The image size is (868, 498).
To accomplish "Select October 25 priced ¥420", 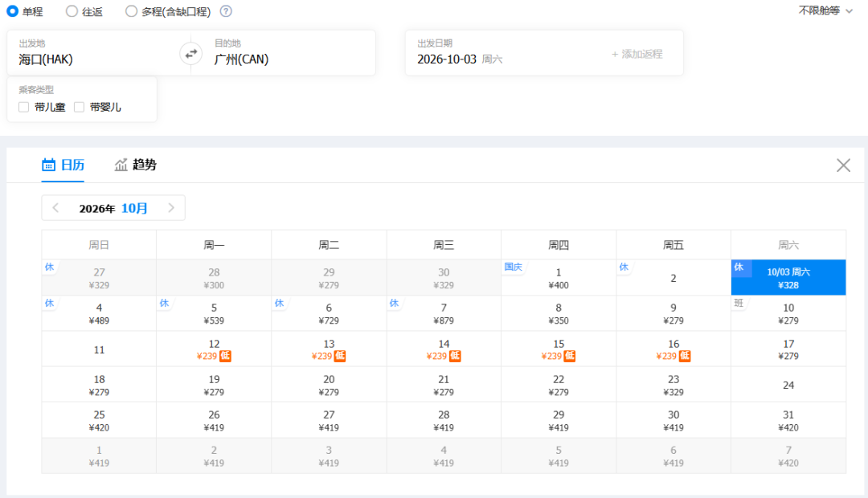I will 99,420.
